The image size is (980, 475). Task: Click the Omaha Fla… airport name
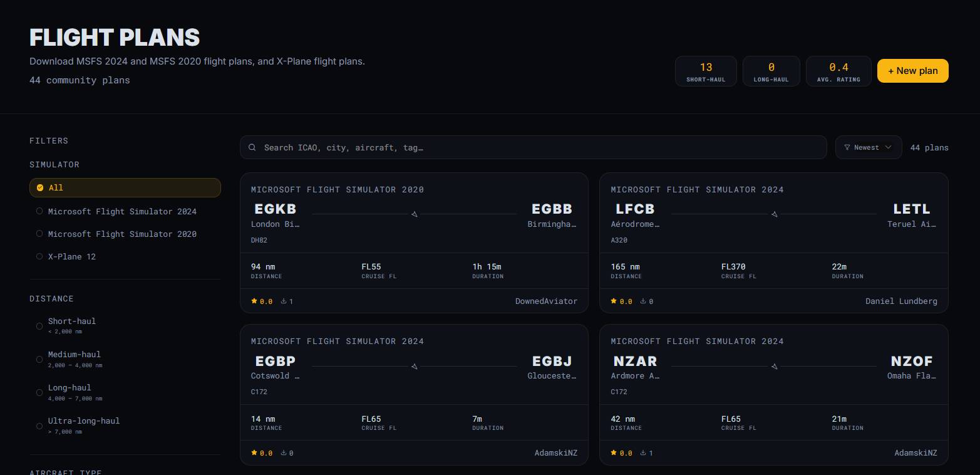pos(912,375)
